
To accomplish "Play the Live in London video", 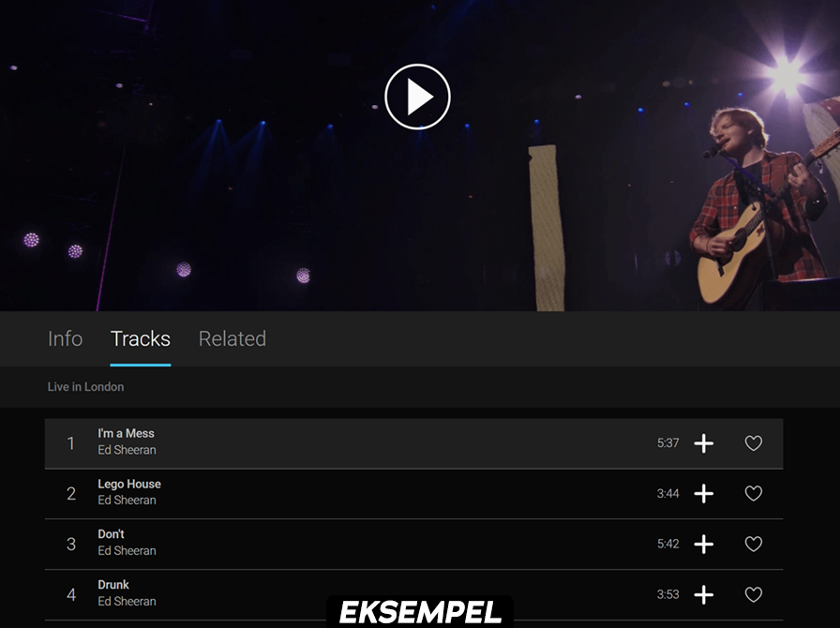I will point(417,97).
